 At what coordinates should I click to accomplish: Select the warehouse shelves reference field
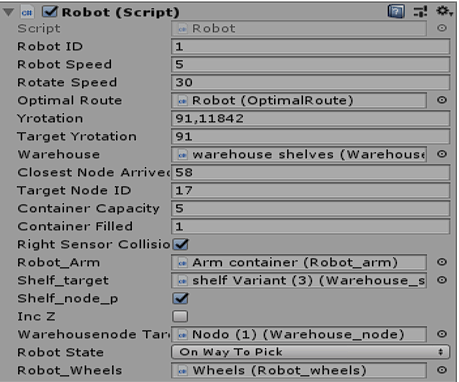click(299, 154)
